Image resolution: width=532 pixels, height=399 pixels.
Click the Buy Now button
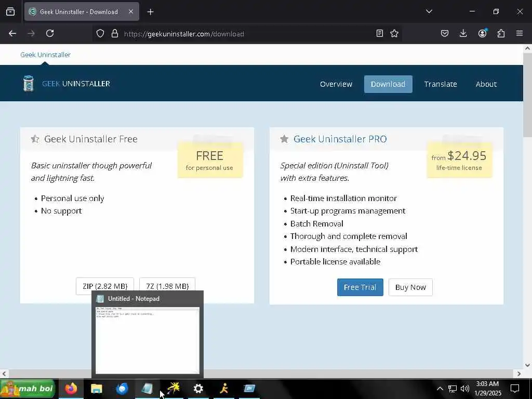[x=410, y=287]
